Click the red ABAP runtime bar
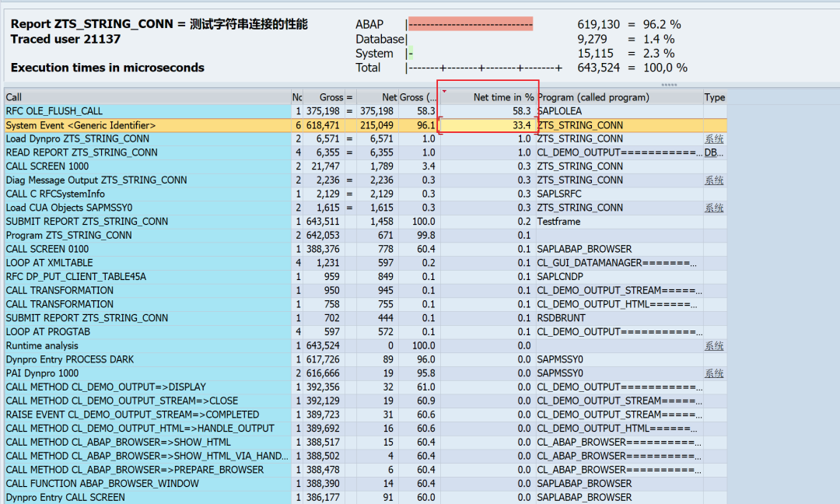The width and height of the screenshot is (840, 504). 471,24
